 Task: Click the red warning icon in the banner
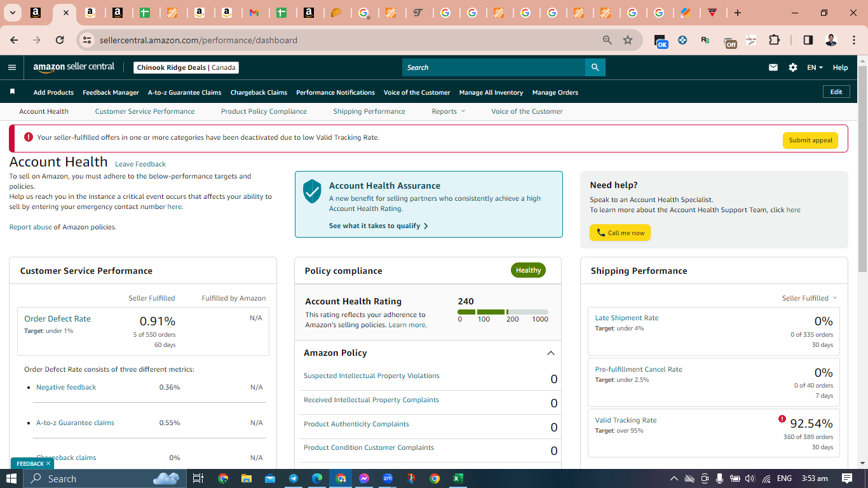(29, 137)
